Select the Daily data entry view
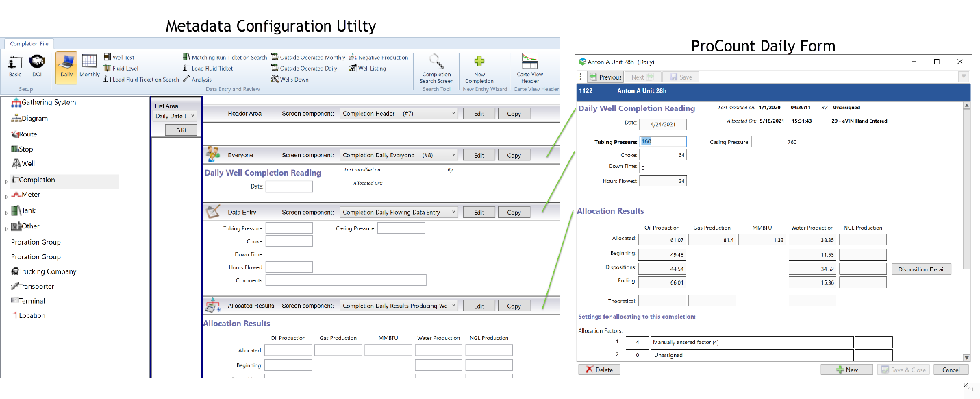 tap(66, 66)
